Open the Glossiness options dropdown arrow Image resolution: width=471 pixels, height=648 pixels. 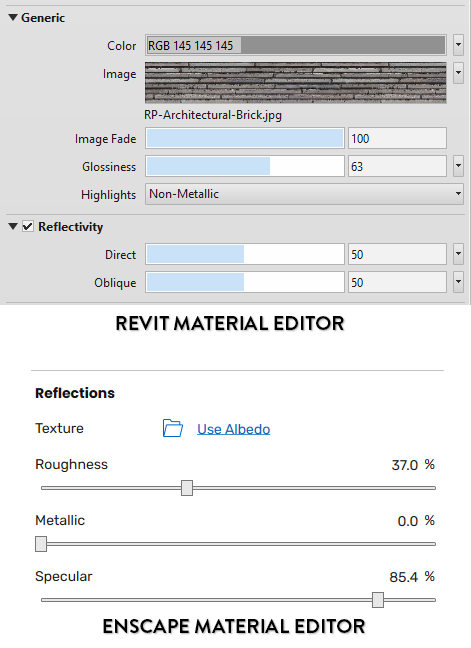tap(458, 166)
